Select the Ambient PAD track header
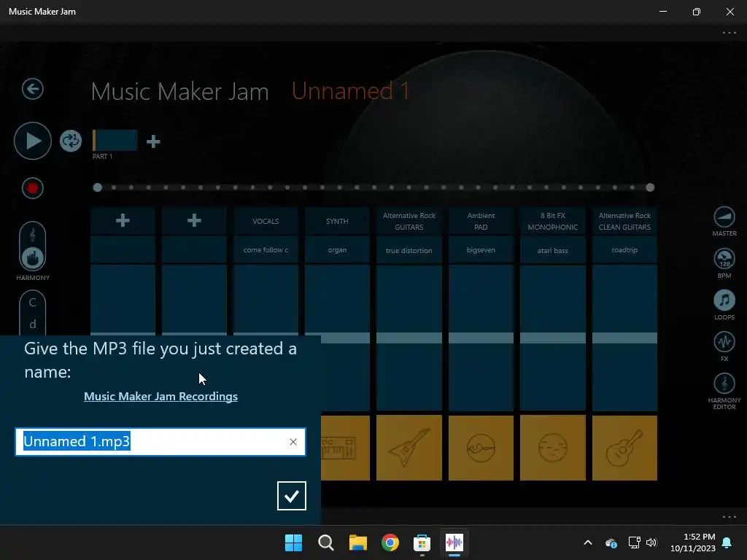 pyautogui.click(x=481, y=221)
